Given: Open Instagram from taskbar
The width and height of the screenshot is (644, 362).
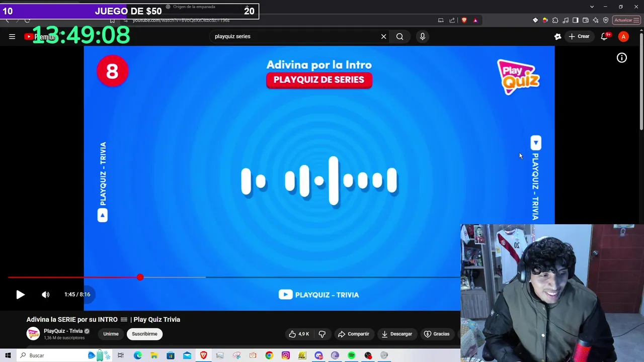Looking at the screenshot, I should [x=286, y=355].
